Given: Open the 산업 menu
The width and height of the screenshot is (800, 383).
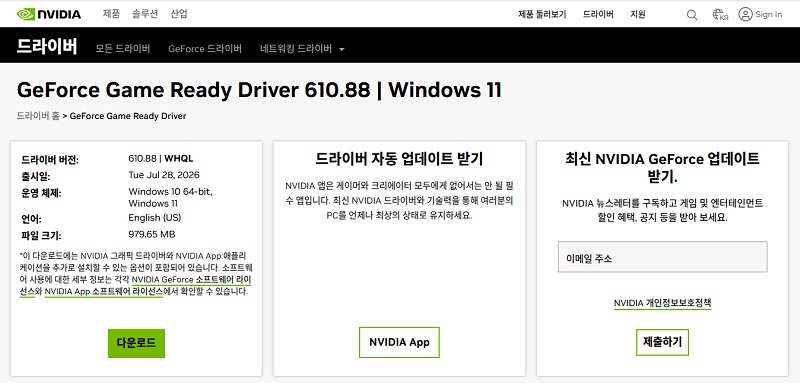Looking at the screenshot, I should click(179, 14).
